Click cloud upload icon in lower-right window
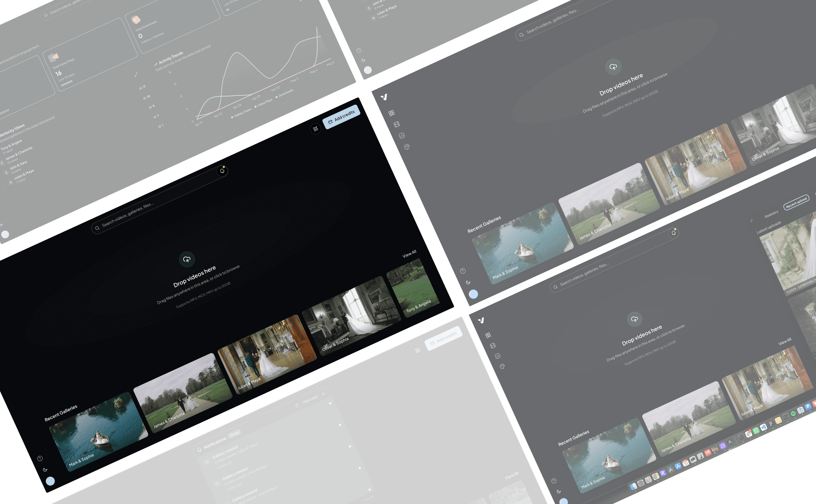Image resolution: width=816 pixels, height=504 pixels. point(634,319)
